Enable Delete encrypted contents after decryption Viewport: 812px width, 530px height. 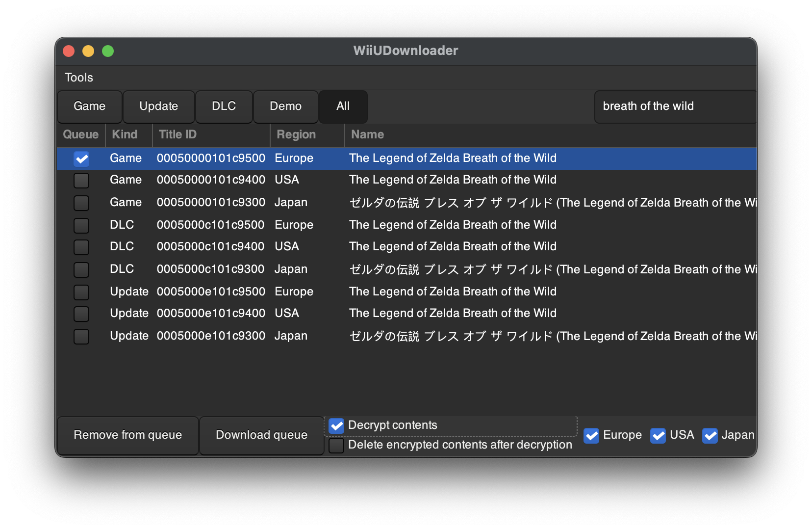tap(336, 445)
